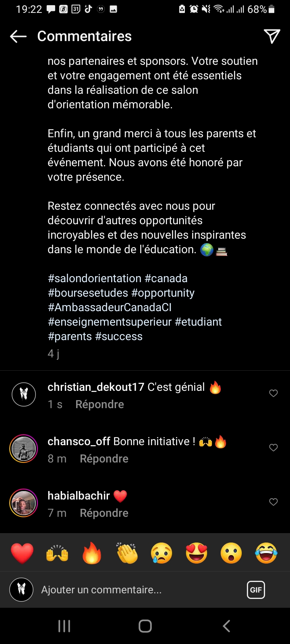Insert the fire emoji reaction
Screen dimensions: 290x644
[x=92, y=553]
